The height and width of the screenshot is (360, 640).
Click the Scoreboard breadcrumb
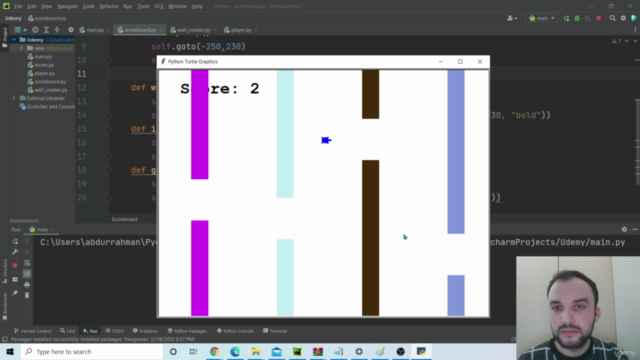tap(124, 219)
